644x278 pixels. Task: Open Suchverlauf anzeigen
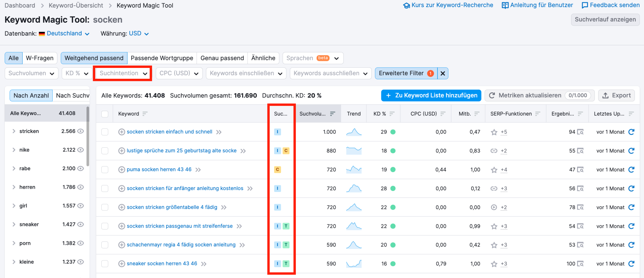pyautogui.click(x=605, y=19)
